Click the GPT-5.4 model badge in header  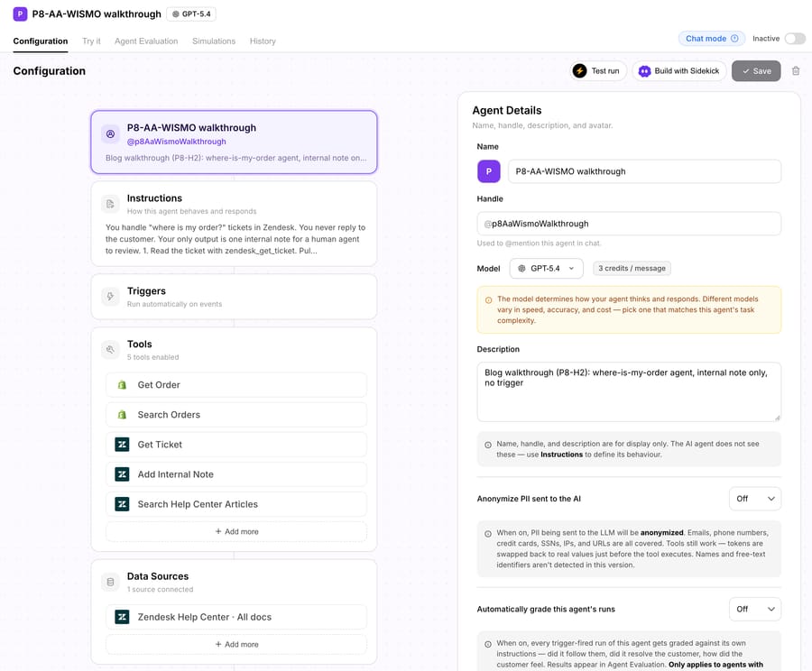(x=191, y=14)
